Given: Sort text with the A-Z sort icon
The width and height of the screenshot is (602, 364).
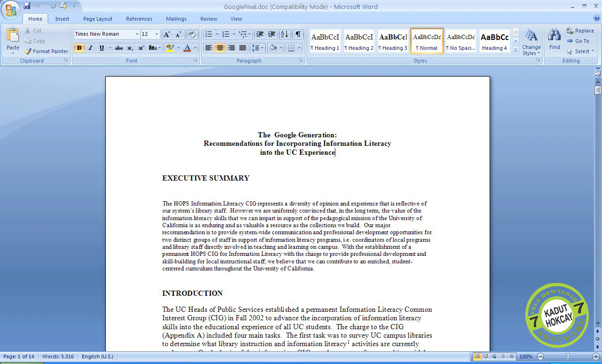Looking at the screenshot, I should click(x=285, y=34).
